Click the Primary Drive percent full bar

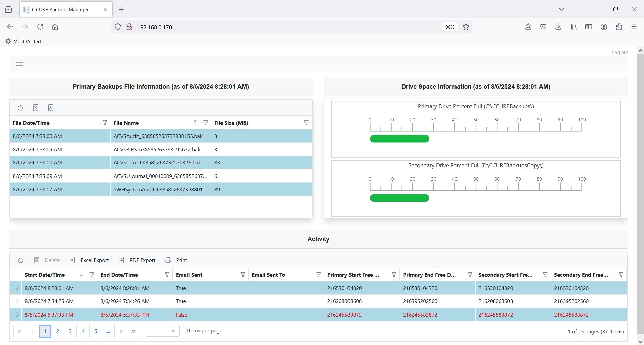399,139
